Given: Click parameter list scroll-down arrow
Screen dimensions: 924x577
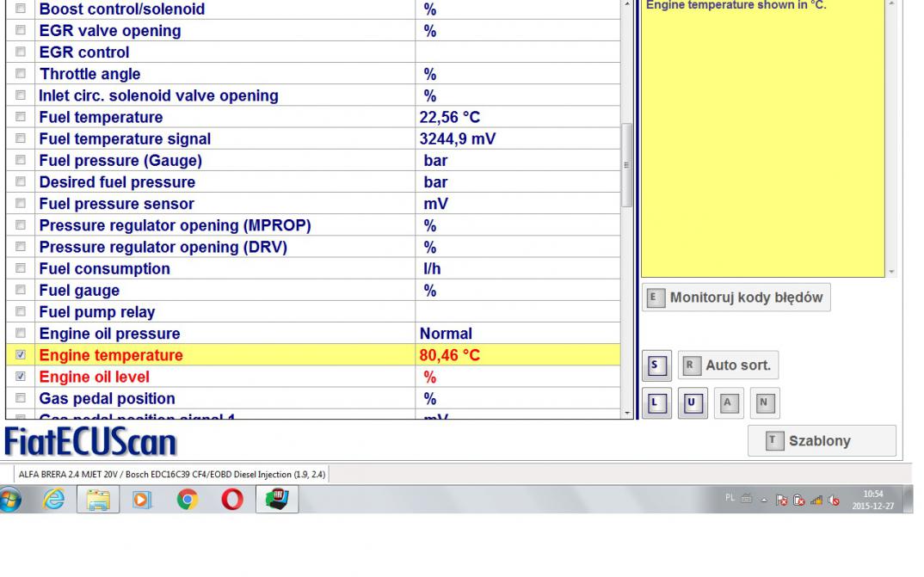Looking at the screenshot, I should tap(626, 414).
